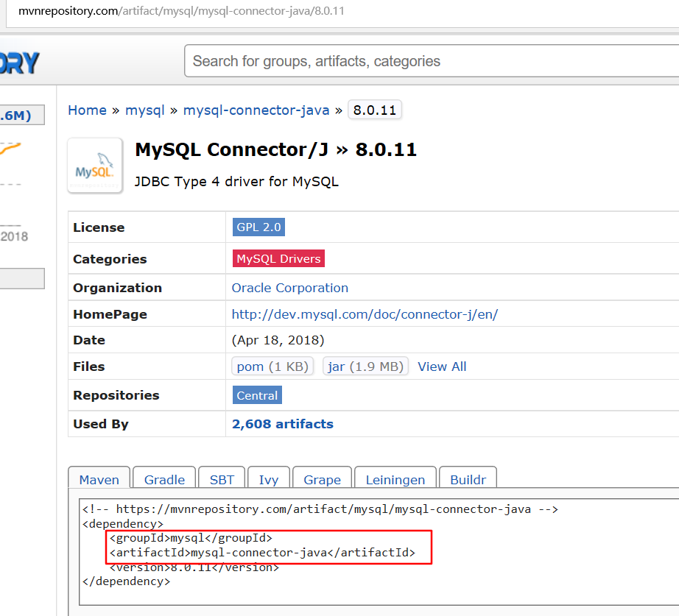Click the Repositories row label
Image resolution: width=679 pixels, height=616 pixels.
(116, 395)
